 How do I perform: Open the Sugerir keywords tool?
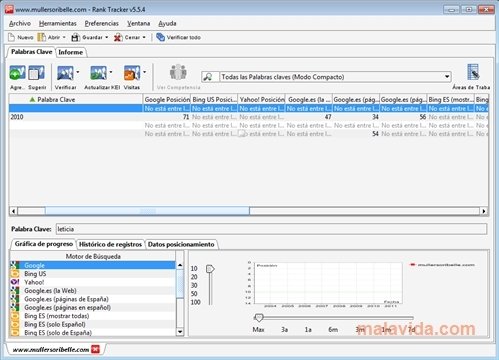36,73
